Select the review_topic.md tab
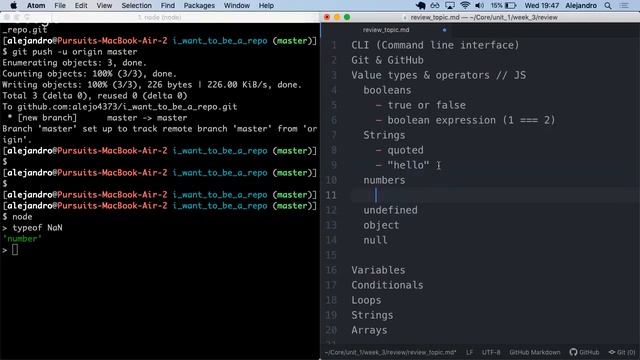The height and width of the screenshot is (360, 640). tap(386, 30)
